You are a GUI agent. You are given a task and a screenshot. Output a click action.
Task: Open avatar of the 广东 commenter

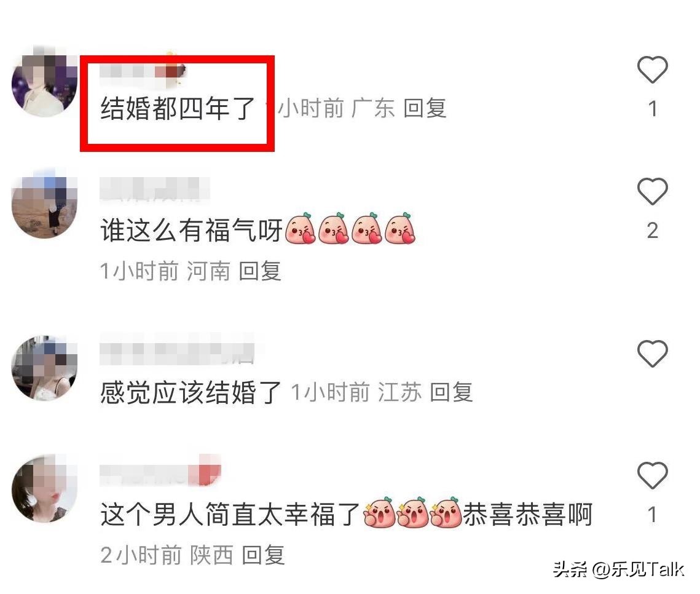[x=45, y=83]
